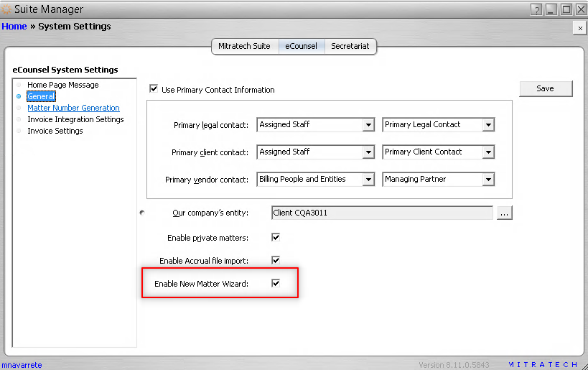Switch to eCounsel tab
The width and height of the screenshot is (588, 370).
coord(301,46)
